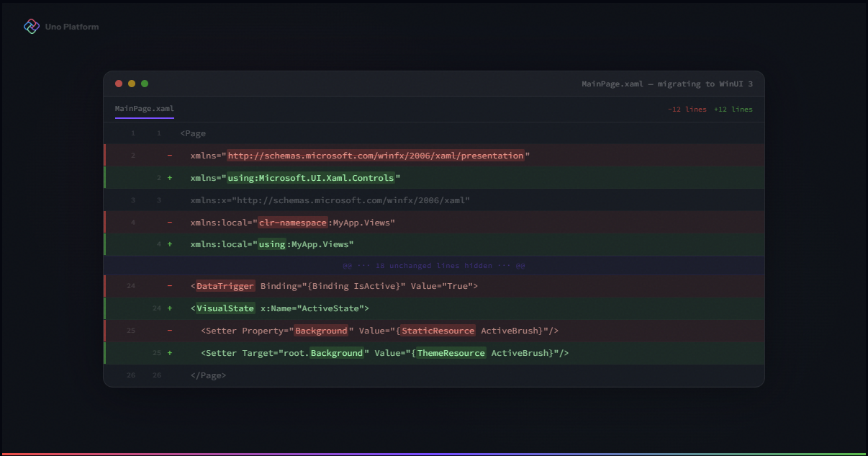Click the green "+12 lines" added counter

pos(733,109)
